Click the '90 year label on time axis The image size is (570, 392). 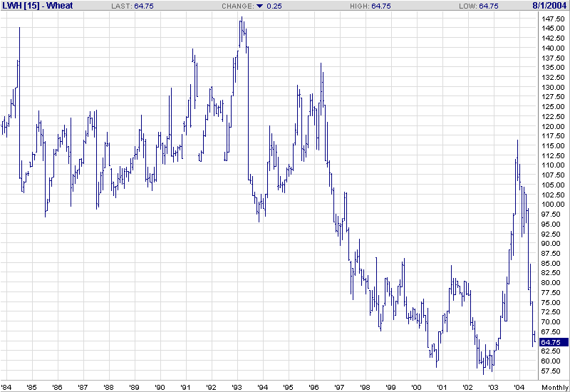point(160,387)
